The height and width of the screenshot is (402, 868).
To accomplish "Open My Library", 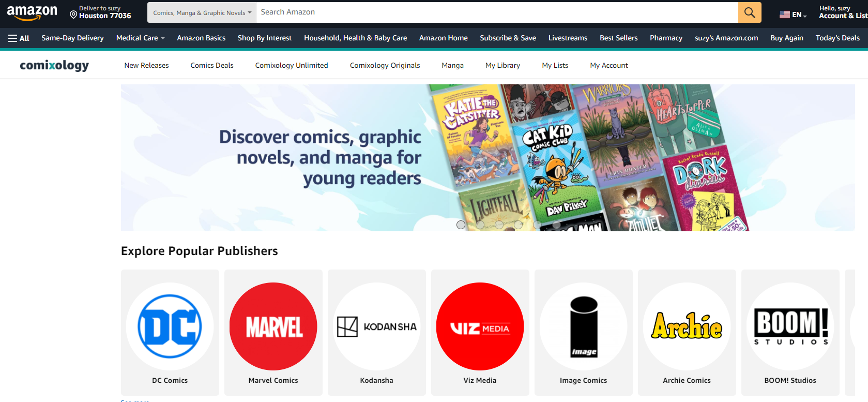I will click(x=503, y=66).
